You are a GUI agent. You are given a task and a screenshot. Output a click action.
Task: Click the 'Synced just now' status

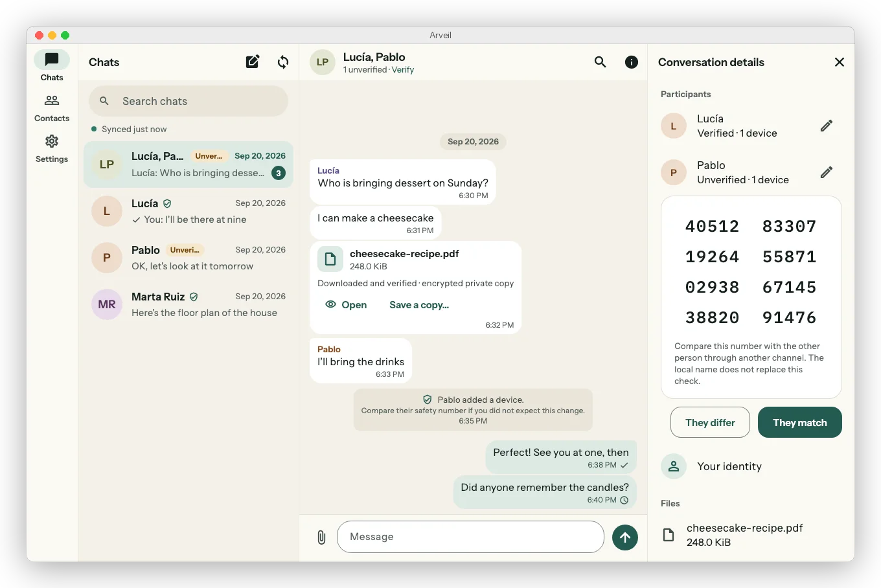(x=129, y=129)
